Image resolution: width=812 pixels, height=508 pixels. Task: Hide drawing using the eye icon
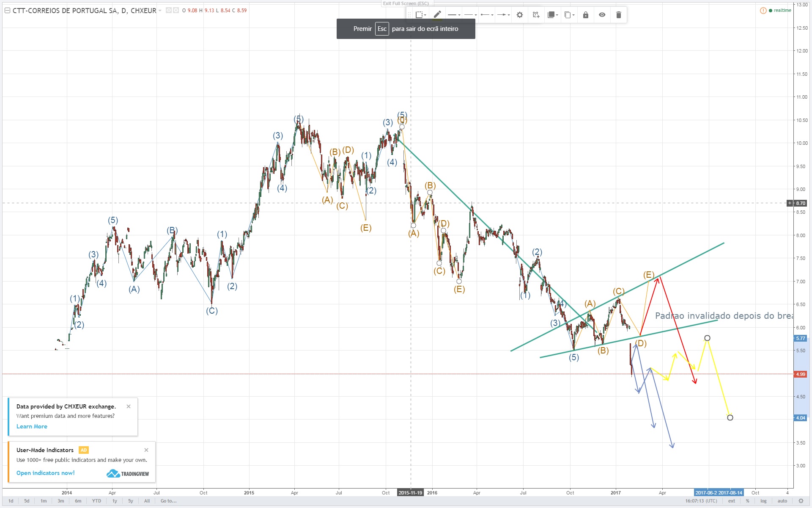click(602, 15)
